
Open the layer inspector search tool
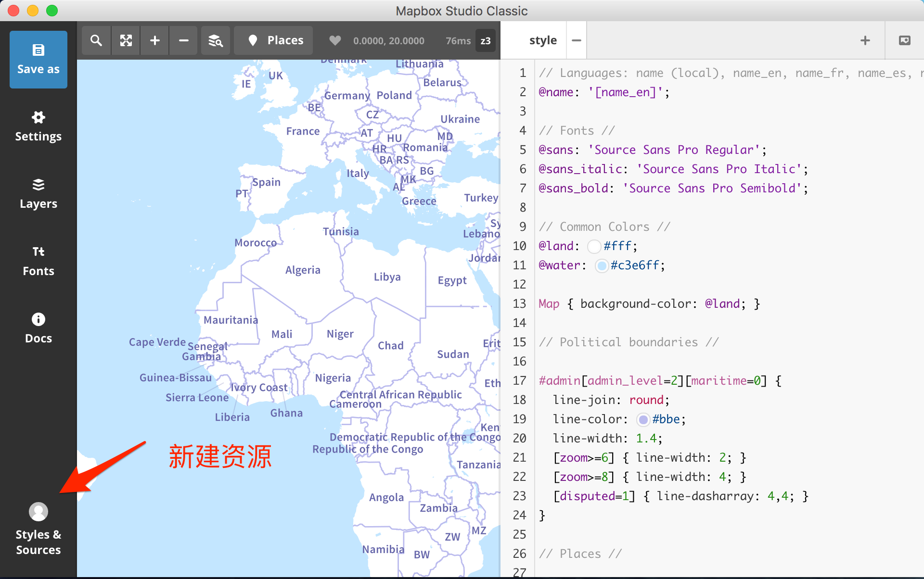tap(215, 40)
